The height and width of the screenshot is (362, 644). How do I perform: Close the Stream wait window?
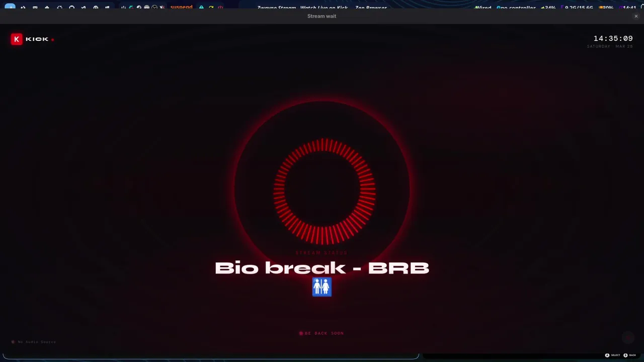click(636, 16)
